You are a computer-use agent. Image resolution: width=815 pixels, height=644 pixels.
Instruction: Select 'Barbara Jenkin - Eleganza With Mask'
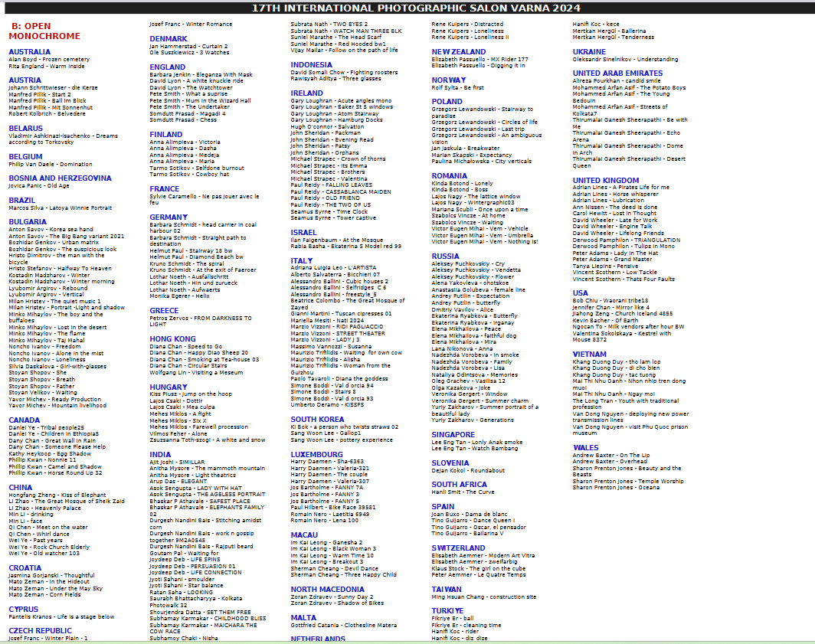(201, 74)
